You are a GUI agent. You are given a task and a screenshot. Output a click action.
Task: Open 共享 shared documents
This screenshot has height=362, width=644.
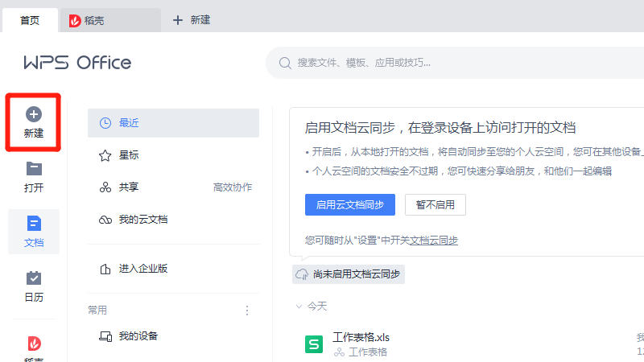129,187
